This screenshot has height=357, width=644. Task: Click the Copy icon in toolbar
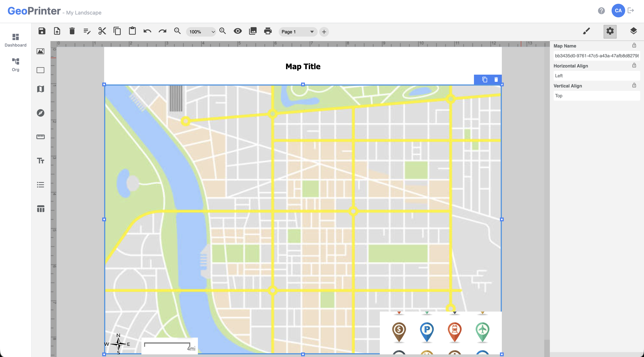coord(117,31)
